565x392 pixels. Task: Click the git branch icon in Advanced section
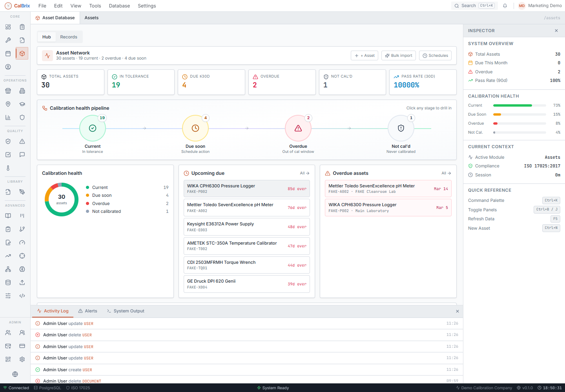click(22, 229)
